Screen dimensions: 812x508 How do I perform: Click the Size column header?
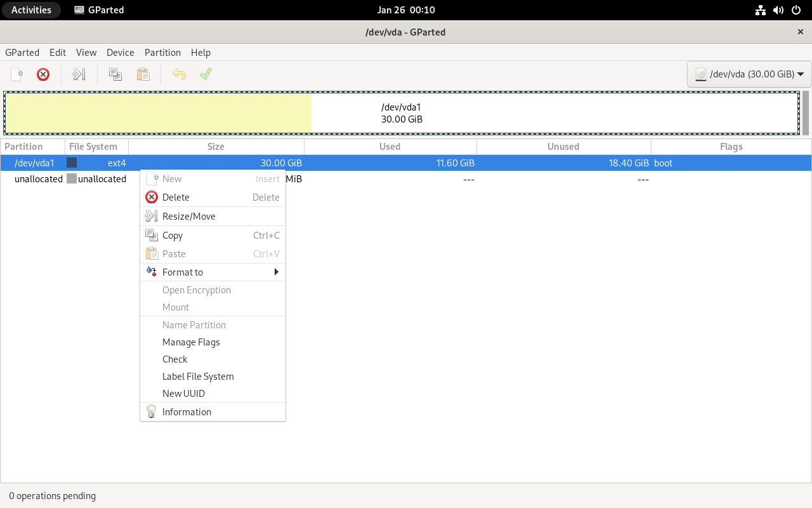[x=216, y=147]
